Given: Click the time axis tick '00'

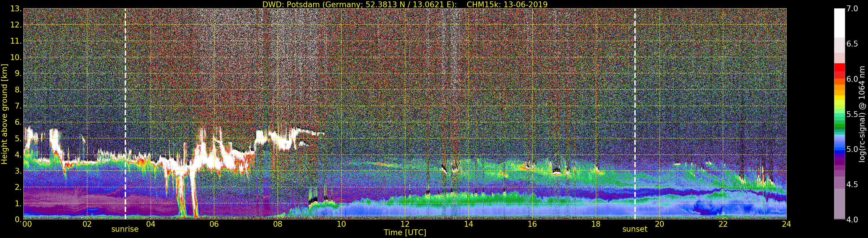Looking at the screenshot, I should 27,224.
